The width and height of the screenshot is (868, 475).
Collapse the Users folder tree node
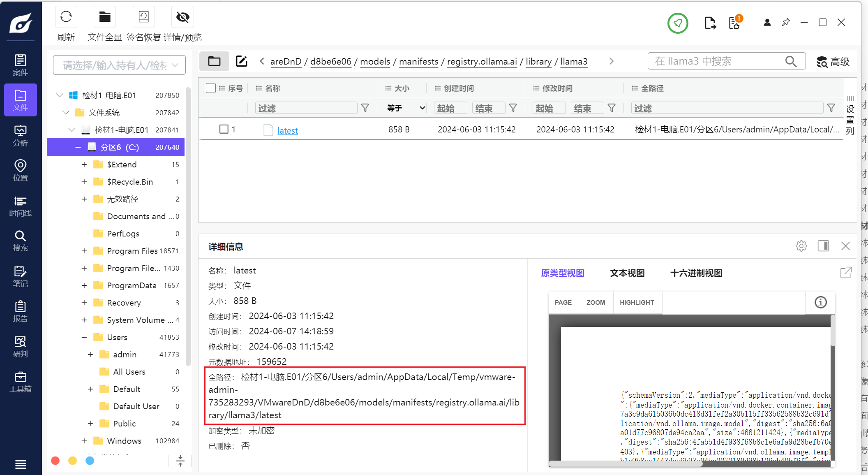coord(84,337)
